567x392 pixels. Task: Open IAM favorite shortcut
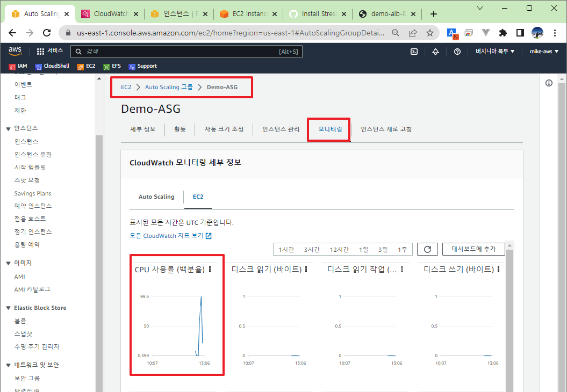pos(18,66)
